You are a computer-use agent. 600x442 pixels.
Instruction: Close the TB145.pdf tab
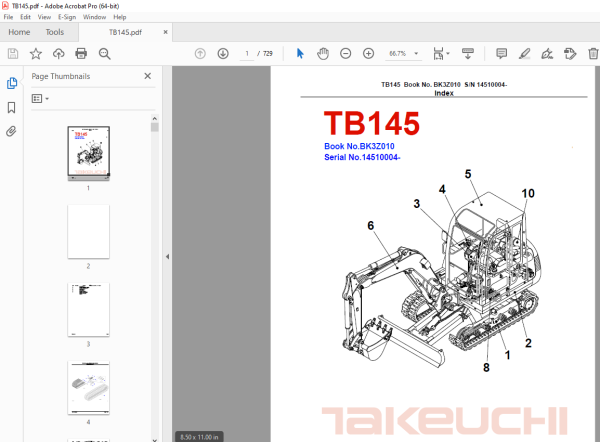pos(166,32)
